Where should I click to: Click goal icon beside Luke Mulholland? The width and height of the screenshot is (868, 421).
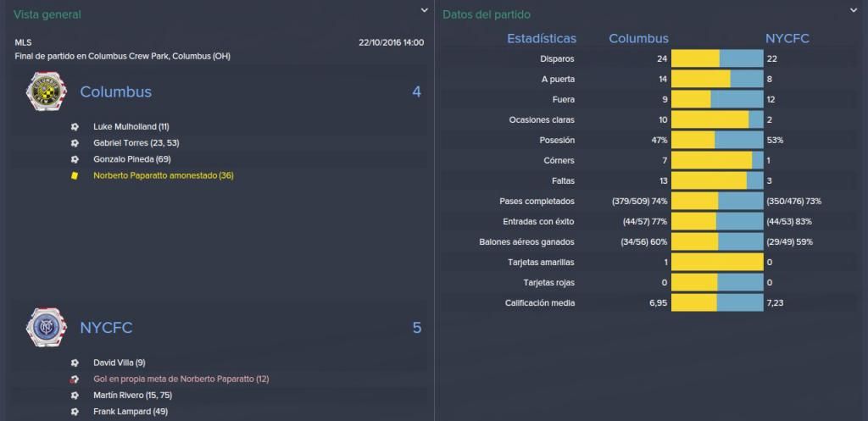point(75,127)
